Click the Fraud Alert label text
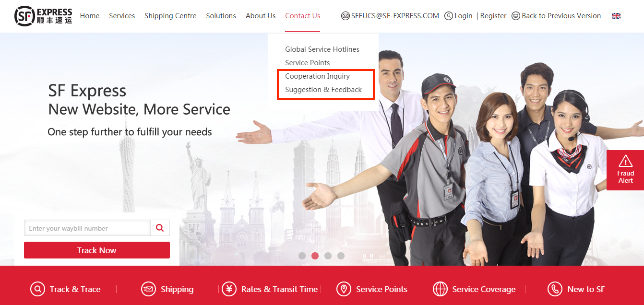The width and height of the screenshot is (644, 305). pyautogui.click(x=625, y=177)
